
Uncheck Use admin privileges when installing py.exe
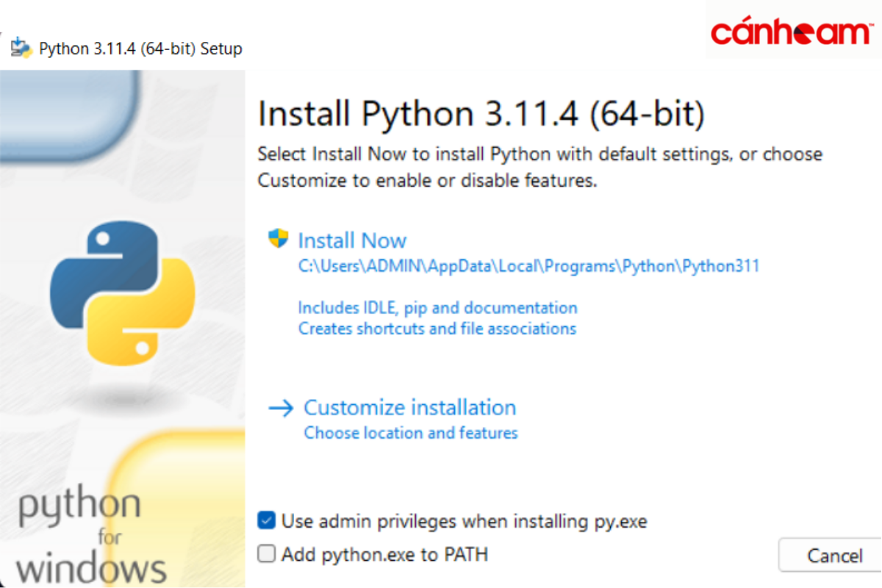point(266,521)
